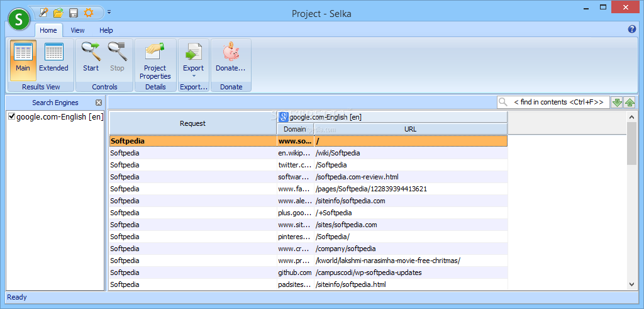Open help via the blue question mark
The width and height of the screenshot is (644, 309).
tap(631, 29)
